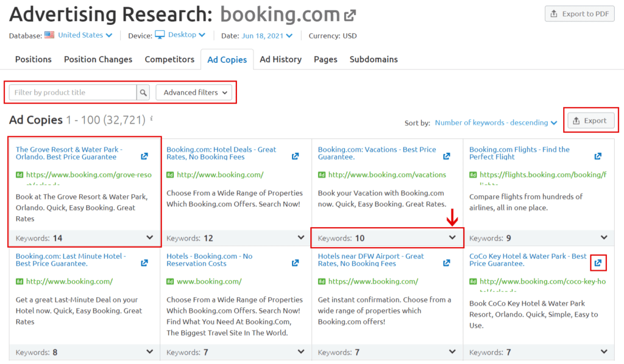
Task: Click the Export button above ad list
Action: (591, 121)
